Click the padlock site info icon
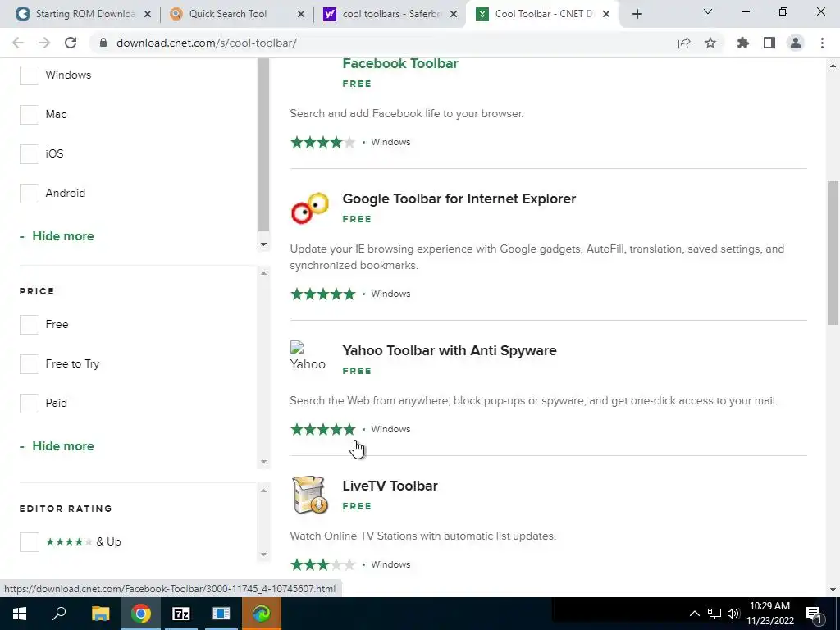Image resolution: width=840 pixels, height=630 pixels. tap(103, 43)
